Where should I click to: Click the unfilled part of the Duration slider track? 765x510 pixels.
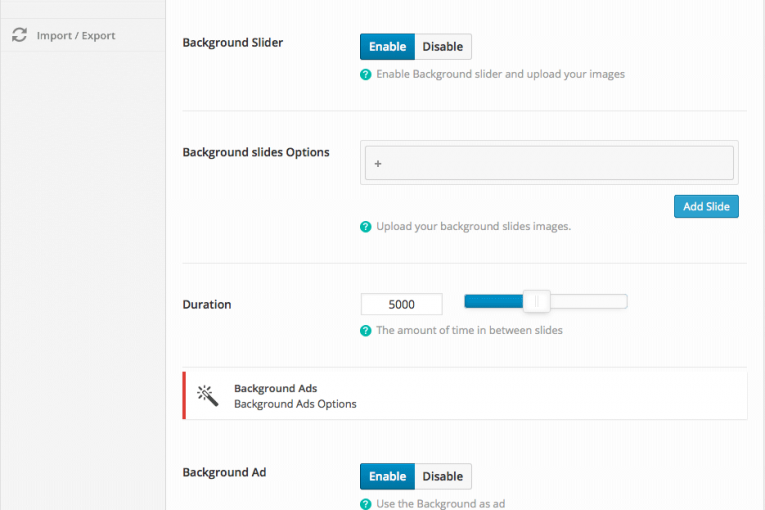coord(588,302)
